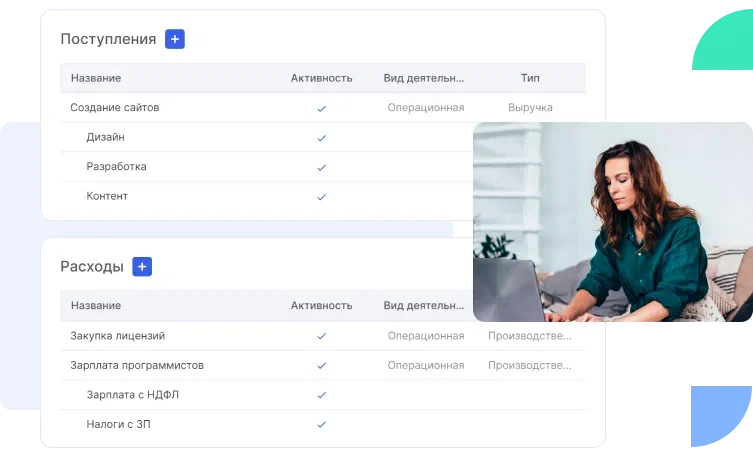Collapse the Создание сайтов category row
The height and width of the screenshot is (457, 753).
click(x=114, y=108)
